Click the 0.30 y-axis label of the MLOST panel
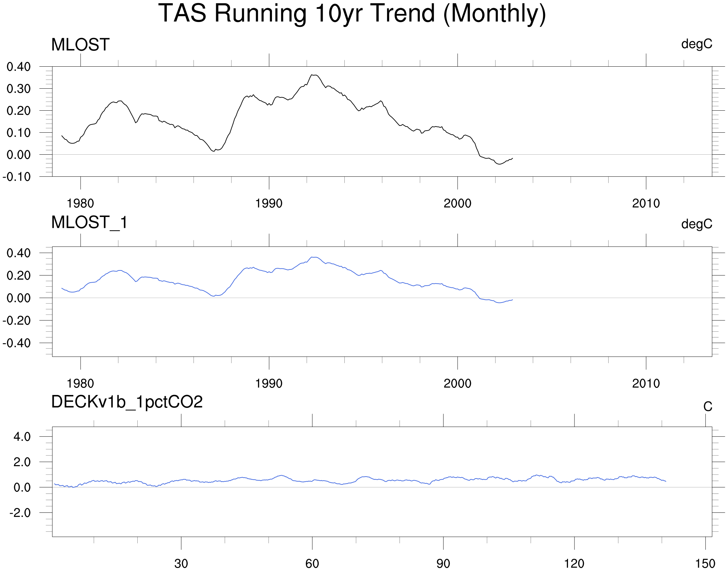Viewport: 728px width, 571px height. pos(19,89)
